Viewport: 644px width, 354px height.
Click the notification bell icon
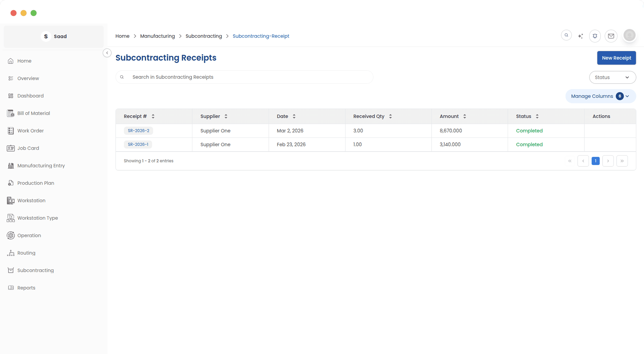(595, 36)
